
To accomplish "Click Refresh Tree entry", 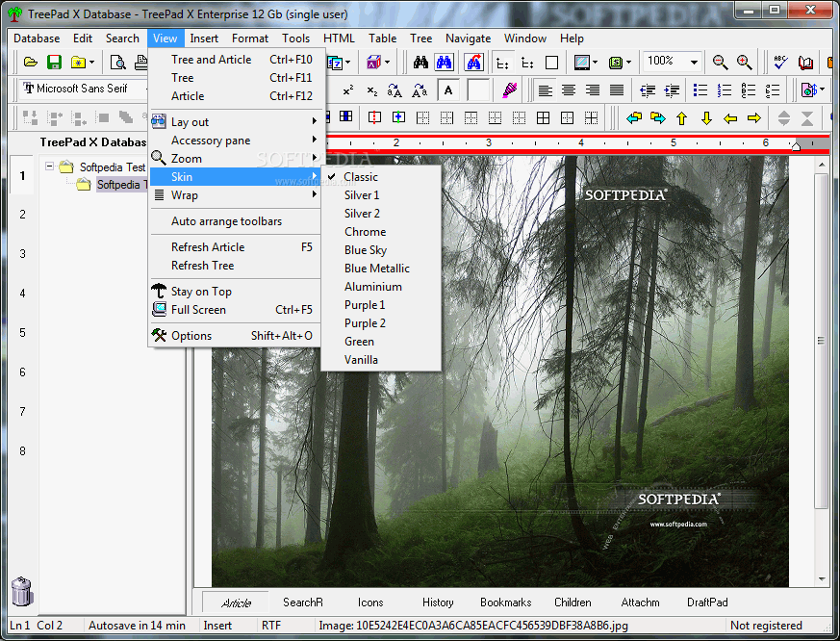I will 235,266.
